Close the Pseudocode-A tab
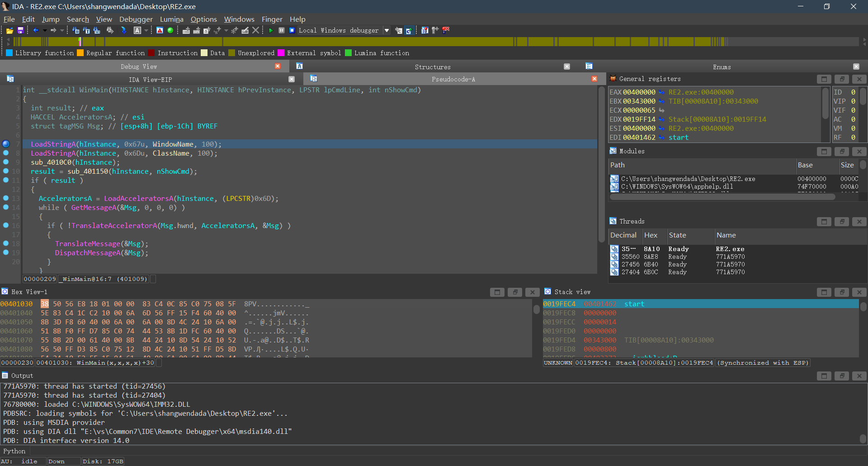Screen dimensions: 868x466 click(x=594, y=79)
